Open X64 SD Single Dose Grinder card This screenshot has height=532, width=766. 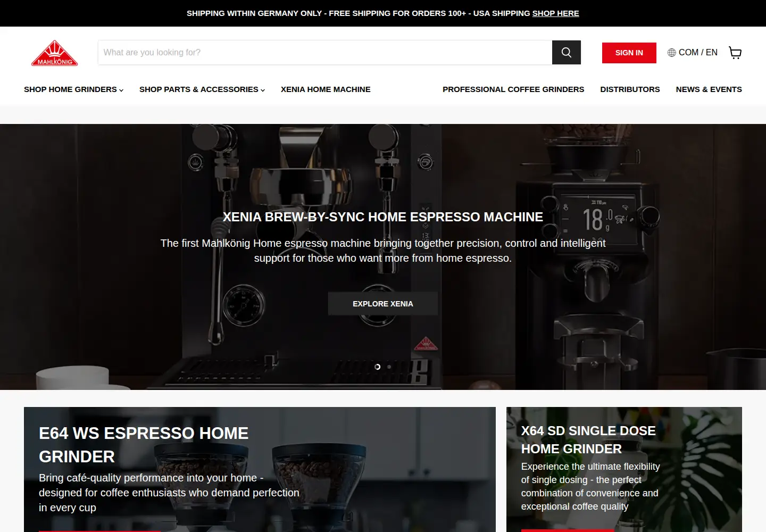(624, 469)
